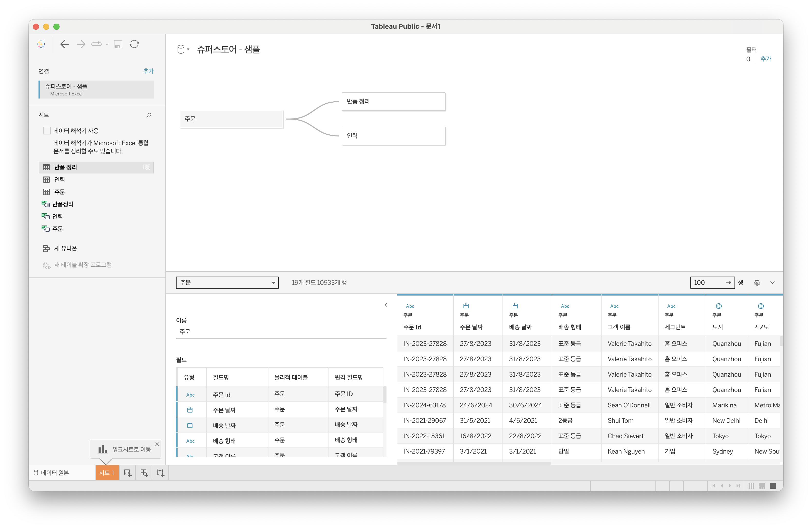
Task: Click 추가 link next to 연결
Action: click(148, 71)
